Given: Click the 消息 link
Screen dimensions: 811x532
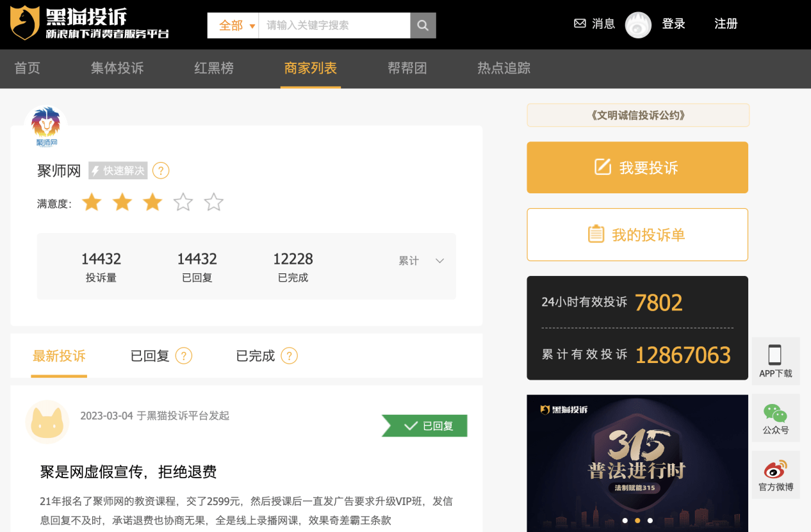Looking at the screenshot, I should point(603,24).
